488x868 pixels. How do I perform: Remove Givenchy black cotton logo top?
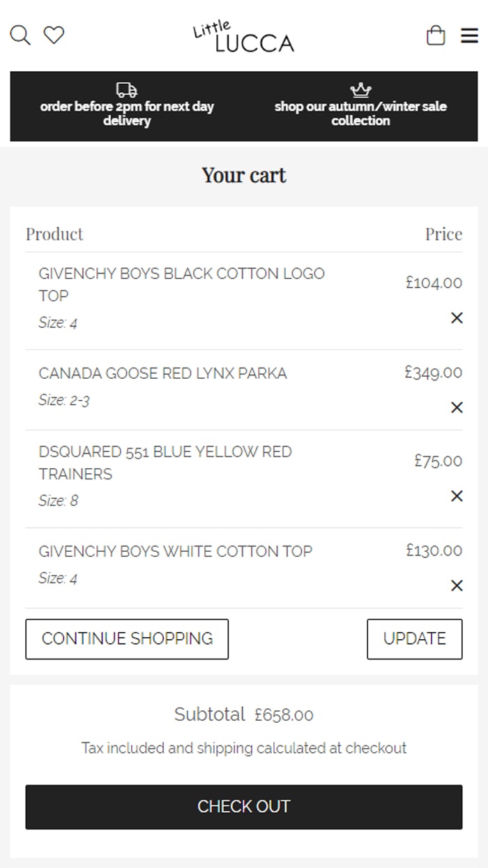pyautogui.click(x=457, y=318)
